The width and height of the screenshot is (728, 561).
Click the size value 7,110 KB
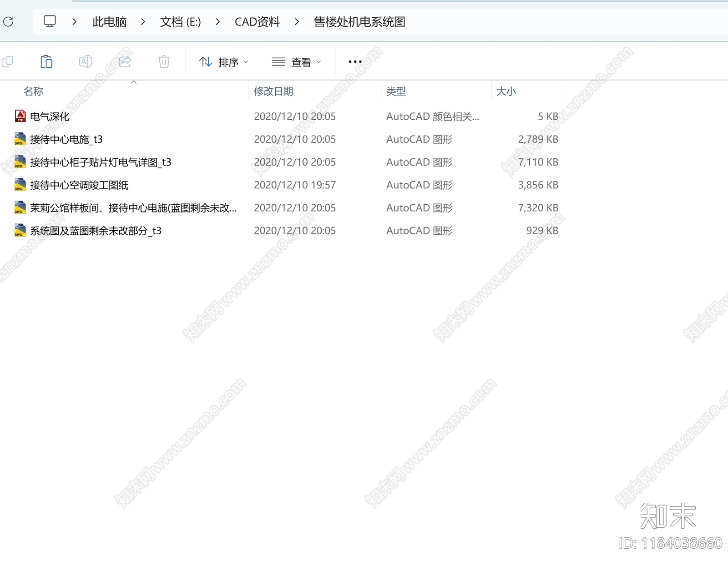tap(538, 162)
